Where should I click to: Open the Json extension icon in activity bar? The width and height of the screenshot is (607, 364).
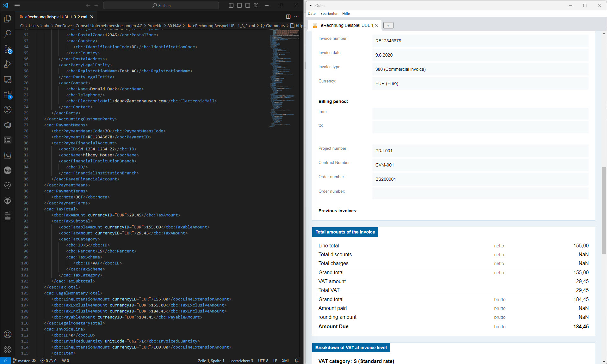(8, 170)
